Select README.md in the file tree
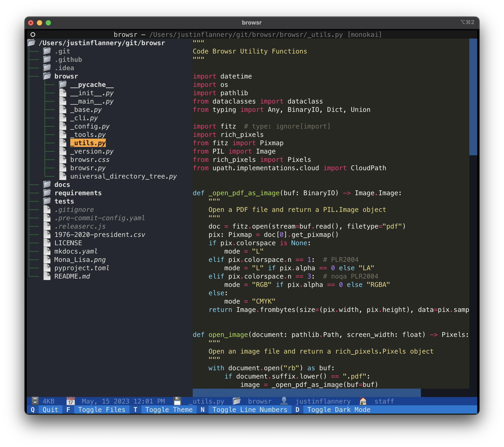 click(x=72, y=276)
